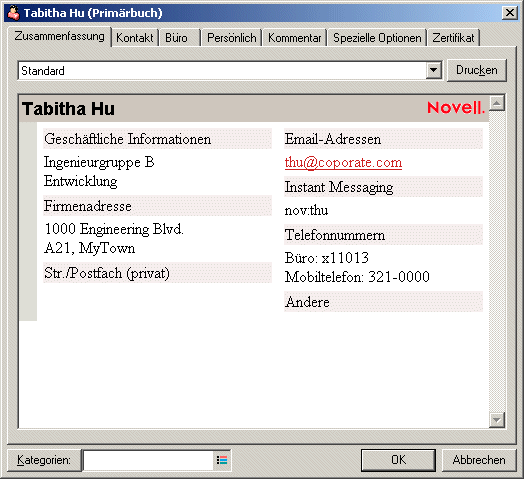524x479 pixels.
Task: Close the Tabitha Hu dialog window
Action: (x=509, y=13)
